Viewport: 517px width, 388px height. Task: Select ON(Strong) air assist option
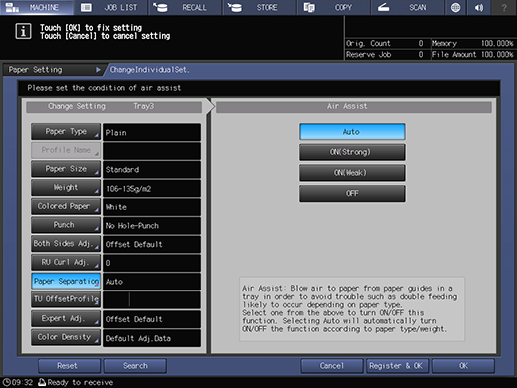click(352, 152)
